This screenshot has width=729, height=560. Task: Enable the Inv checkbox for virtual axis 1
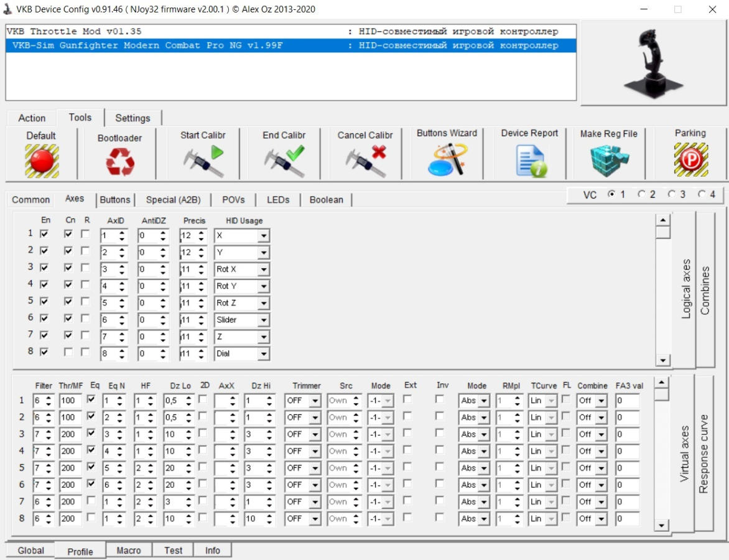[440, 399]
